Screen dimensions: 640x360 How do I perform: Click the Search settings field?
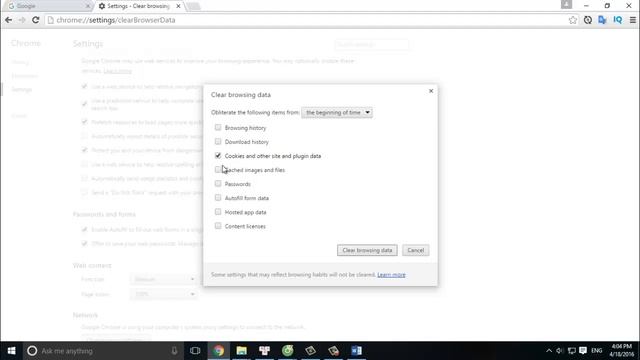point(371,44)
